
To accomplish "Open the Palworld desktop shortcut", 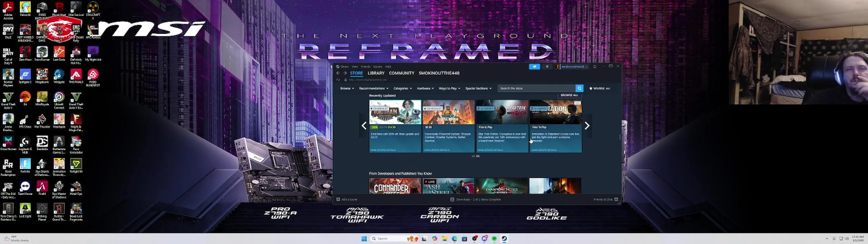I will (25, 9).
